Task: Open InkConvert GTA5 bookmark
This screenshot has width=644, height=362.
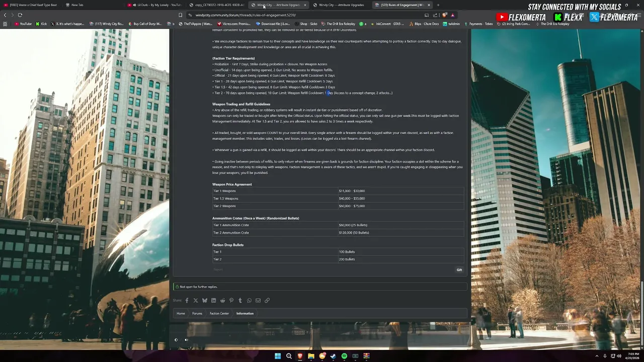Action: 387,24
